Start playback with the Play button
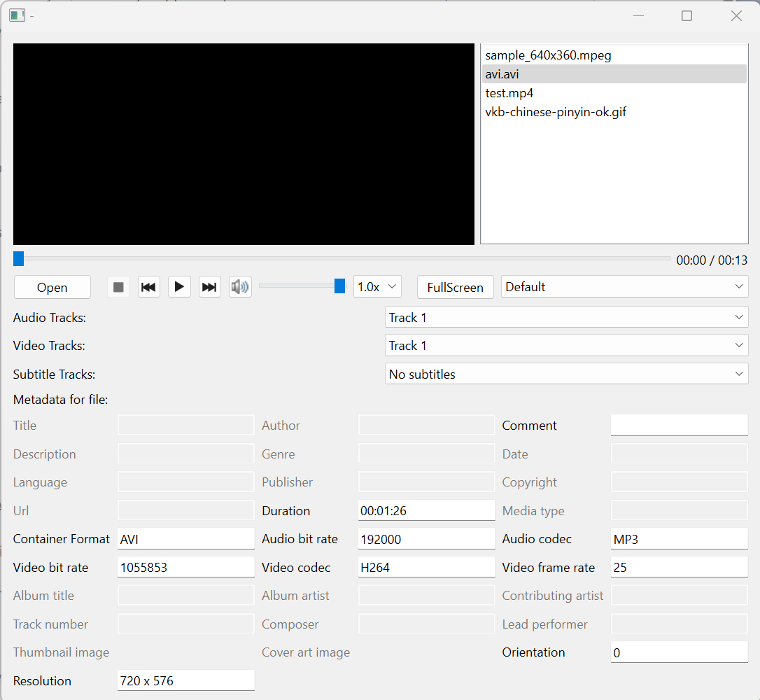 click(179, 287)
